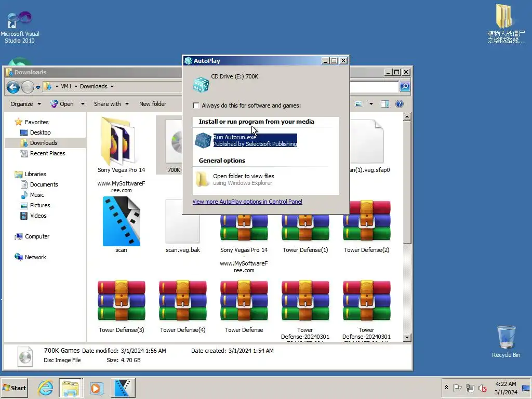Select the plain Tower Defense archive
Screen dimensions: 532x399
click(x=244, y=306)
